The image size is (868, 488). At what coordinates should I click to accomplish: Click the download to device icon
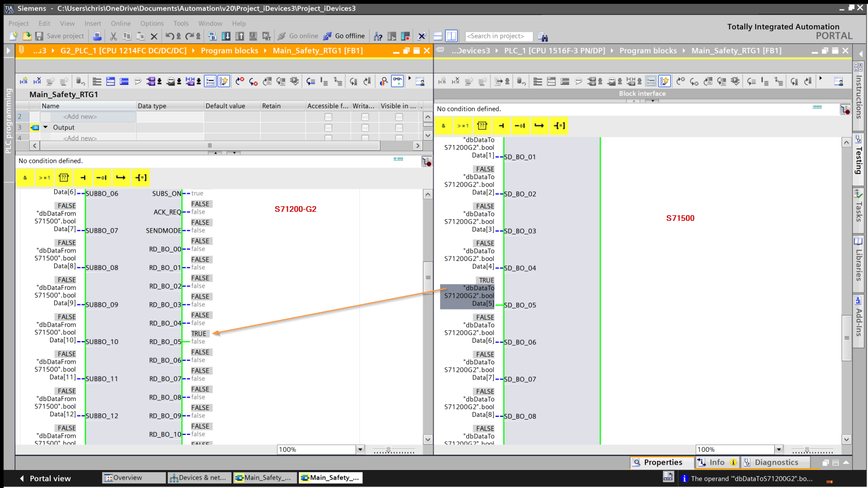pos(226,36)
